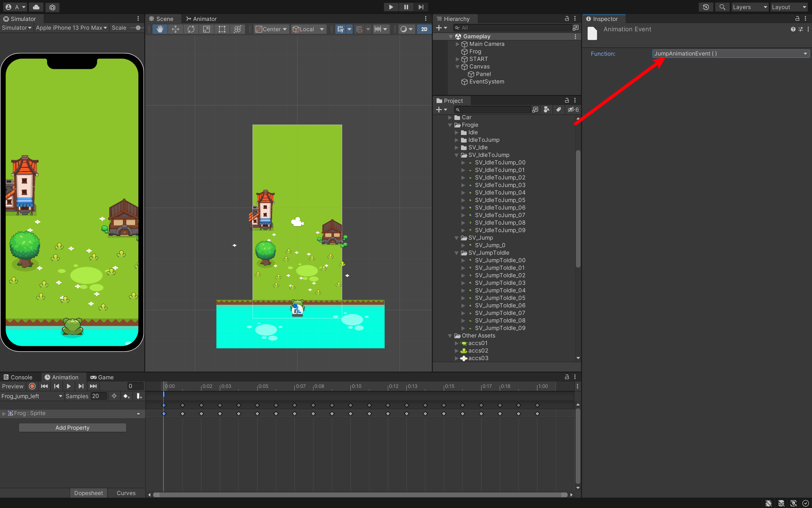Open the Layers dropdown
Screen dimensions: 812x508
click(x=750, y=7)
